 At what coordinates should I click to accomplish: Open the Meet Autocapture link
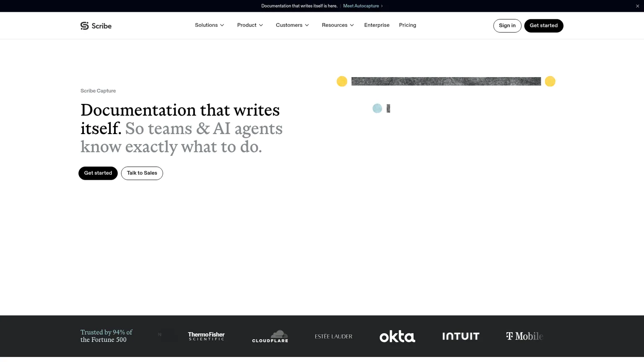[x=363, y=6]
